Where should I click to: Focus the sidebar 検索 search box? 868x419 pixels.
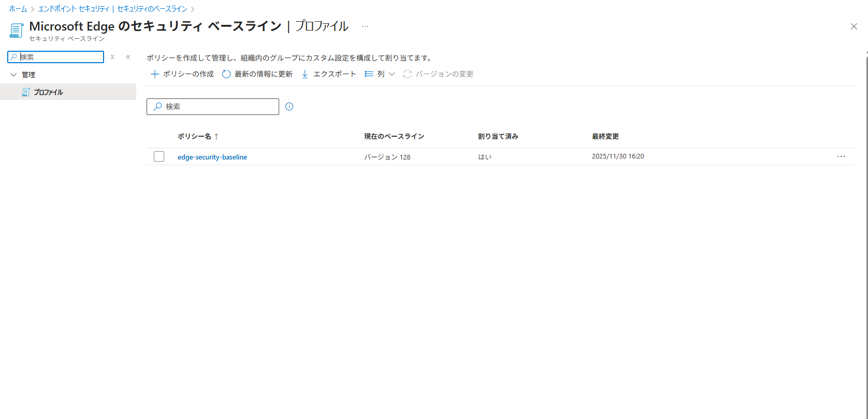tap(56, 57)
